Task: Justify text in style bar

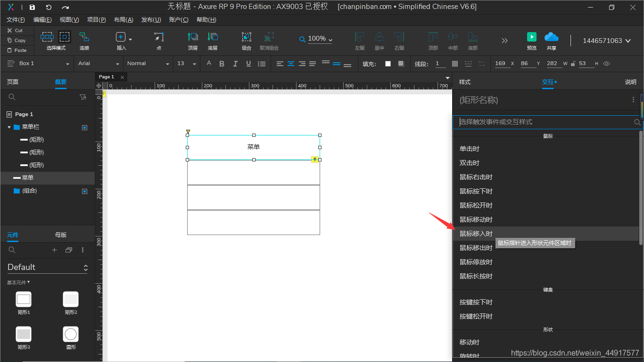Action: click(313, 64)
